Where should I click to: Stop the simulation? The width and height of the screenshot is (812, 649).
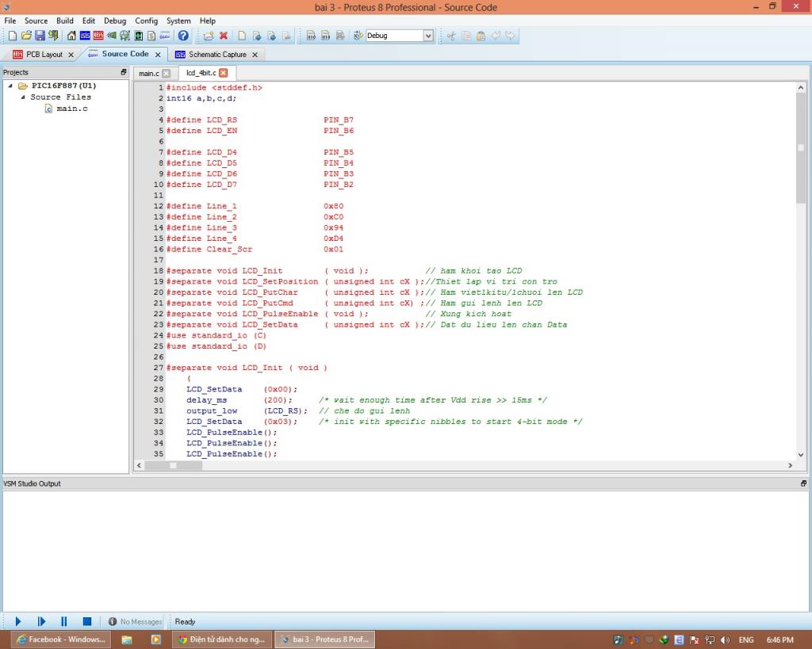click(x=87, y=621)
